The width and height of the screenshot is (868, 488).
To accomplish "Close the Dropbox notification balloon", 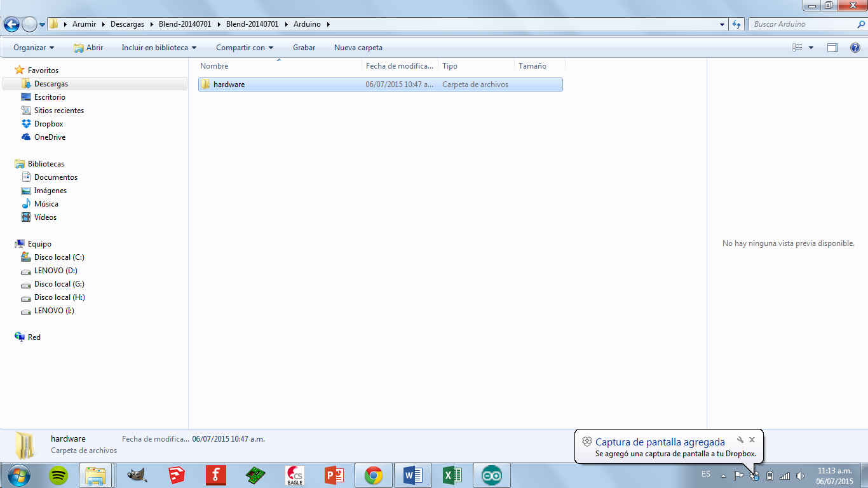I will [752, 440].
